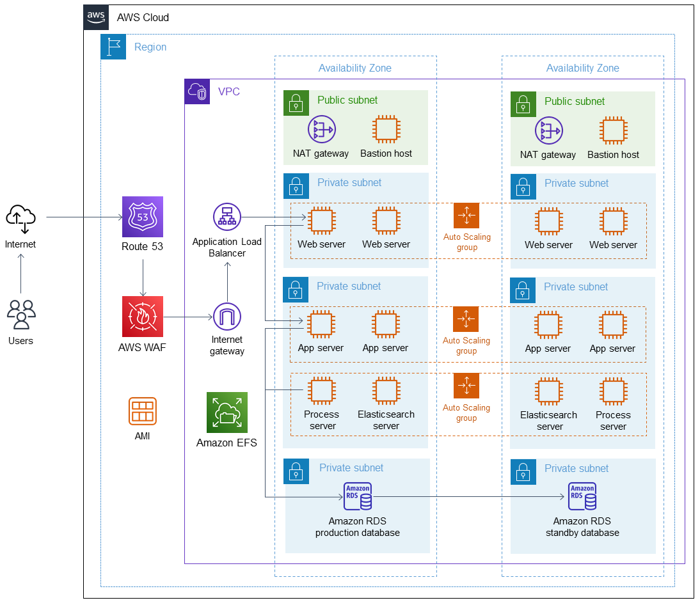The height and width of the screenshot is (605, 700).
Task: Select the Elasticsearch server icon in left zone
Action: point(385,391)
